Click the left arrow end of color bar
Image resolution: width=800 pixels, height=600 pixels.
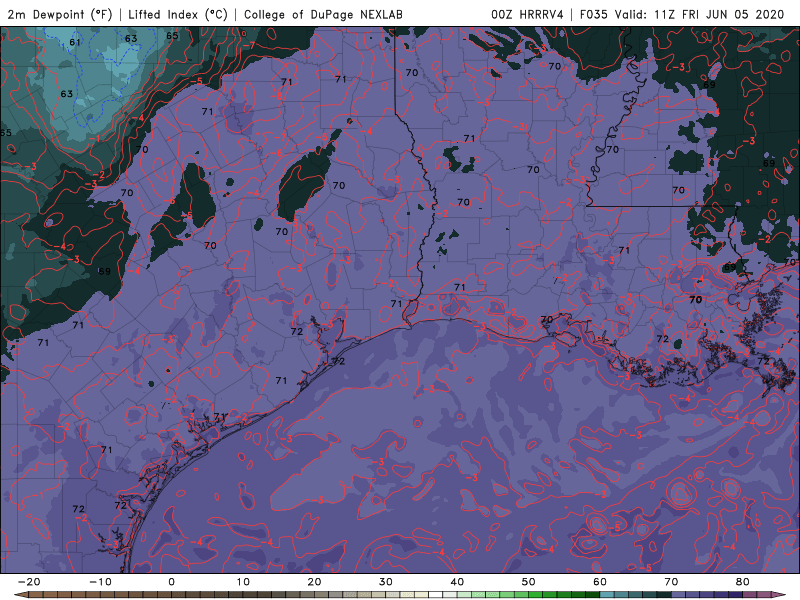click(20, 595)
